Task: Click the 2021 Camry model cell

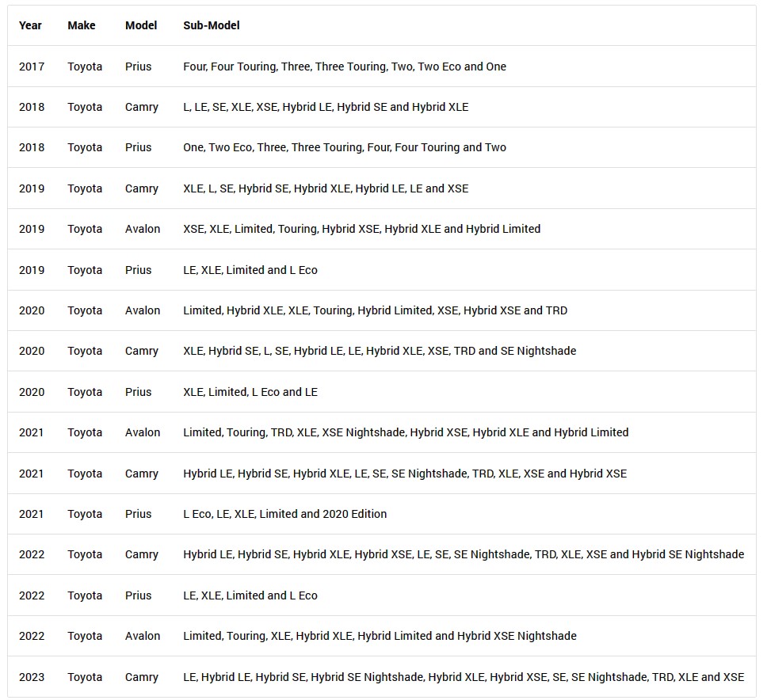Action: click(x=141, y=474)
